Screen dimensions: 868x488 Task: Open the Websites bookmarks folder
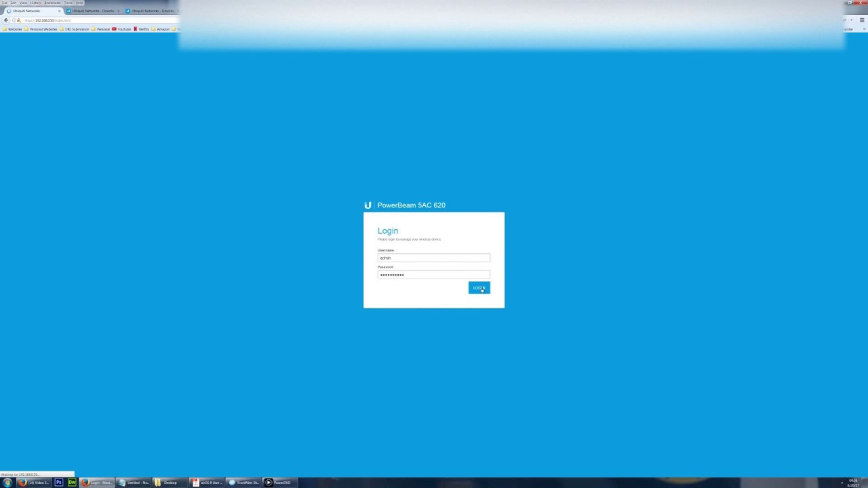[x=12, y=29]
